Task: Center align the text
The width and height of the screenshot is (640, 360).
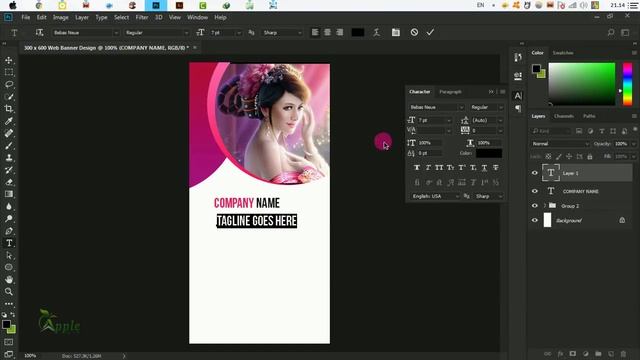Action: point(327,32)
